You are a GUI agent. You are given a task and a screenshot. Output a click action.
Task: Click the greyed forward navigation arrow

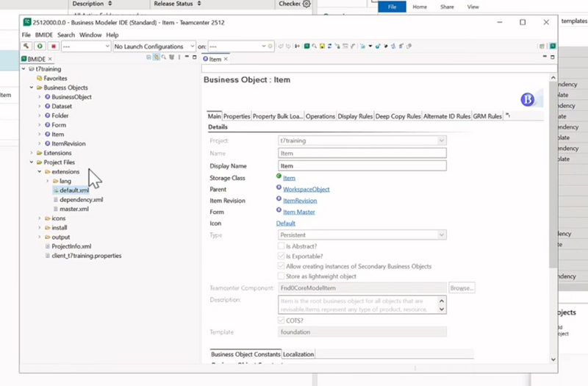[x=288, y=46]
